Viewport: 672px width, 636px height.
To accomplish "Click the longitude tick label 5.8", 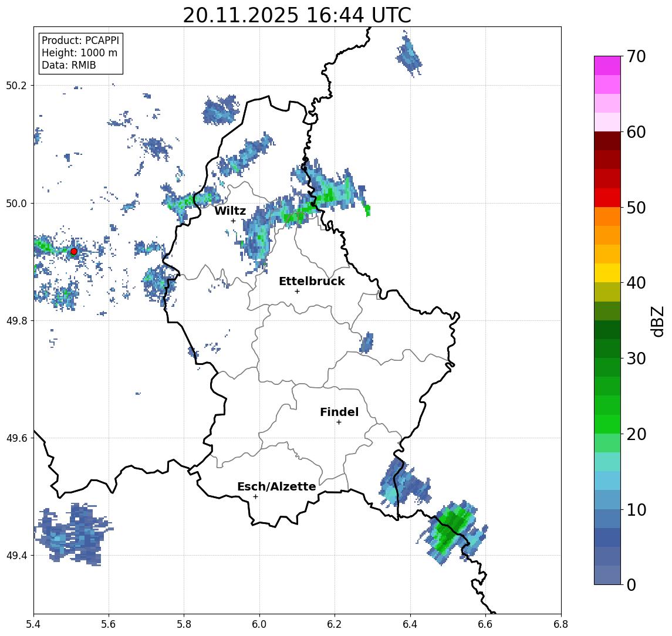I will pyautogui.click(x=184, y=624).
